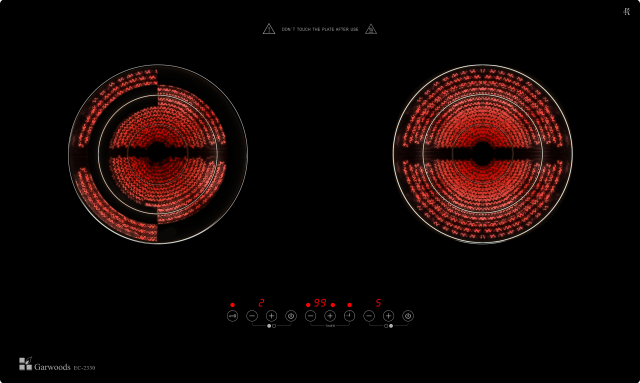Viewport: 640px width, 383px height.
Task: Select right zone empty square indicator
Action: pyautogui.click(x=386, y=326)
